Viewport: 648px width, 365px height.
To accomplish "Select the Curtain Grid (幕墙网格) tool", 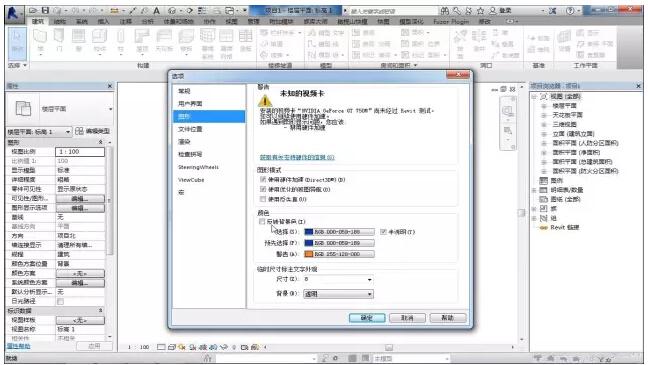I will click(226, 43).
